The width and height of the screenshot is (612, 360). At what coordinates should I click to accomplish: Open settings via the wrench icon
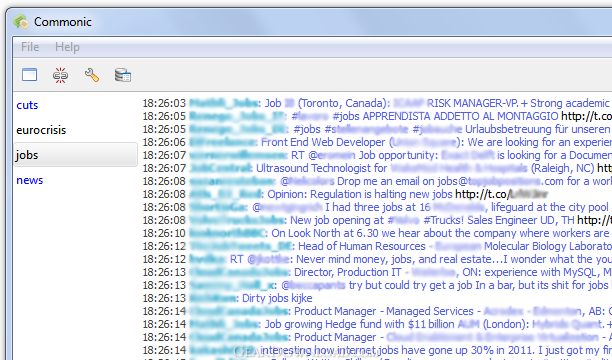[92, 75]
